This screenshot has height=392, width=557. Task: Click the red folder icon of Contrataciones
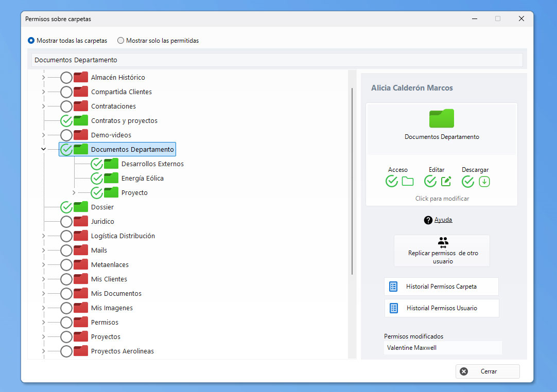81,106
